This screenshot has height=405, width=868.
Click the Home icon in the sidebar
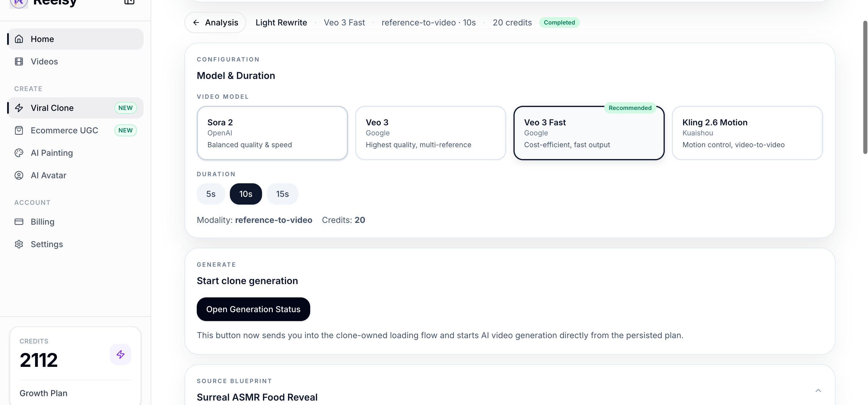pyautogui.click(x=19, y=39)
